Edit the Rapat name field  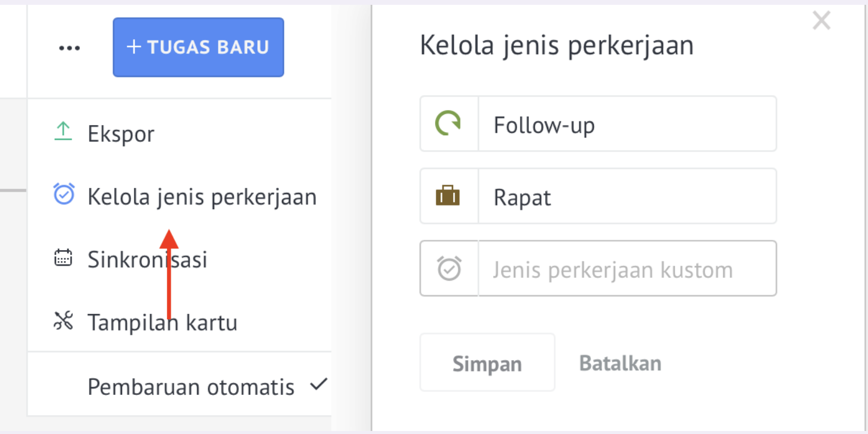(627, 197)
